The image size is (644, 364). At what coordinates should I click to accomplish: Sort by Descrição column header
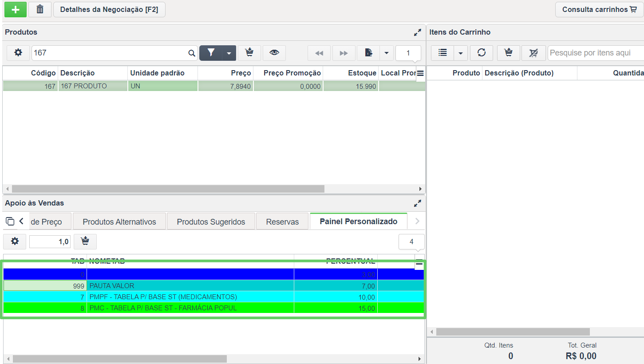78,73
